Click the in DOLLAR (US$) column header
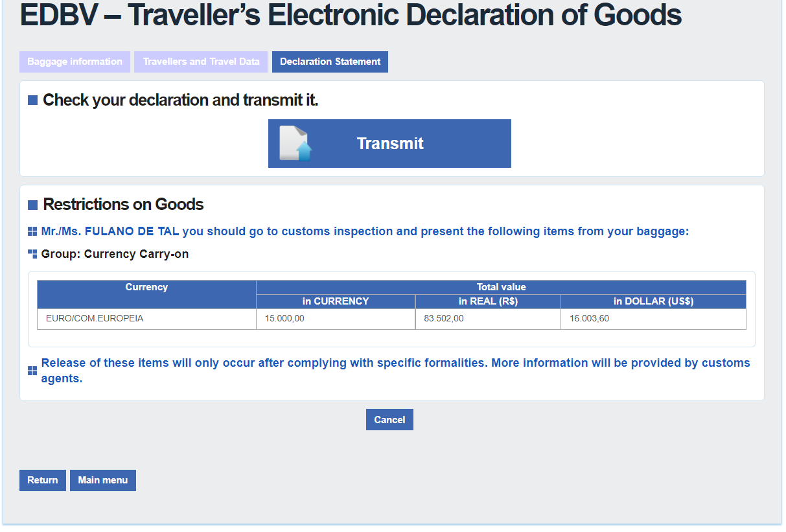The width and height of the screenshot is (786, 532). pos(653,301)
